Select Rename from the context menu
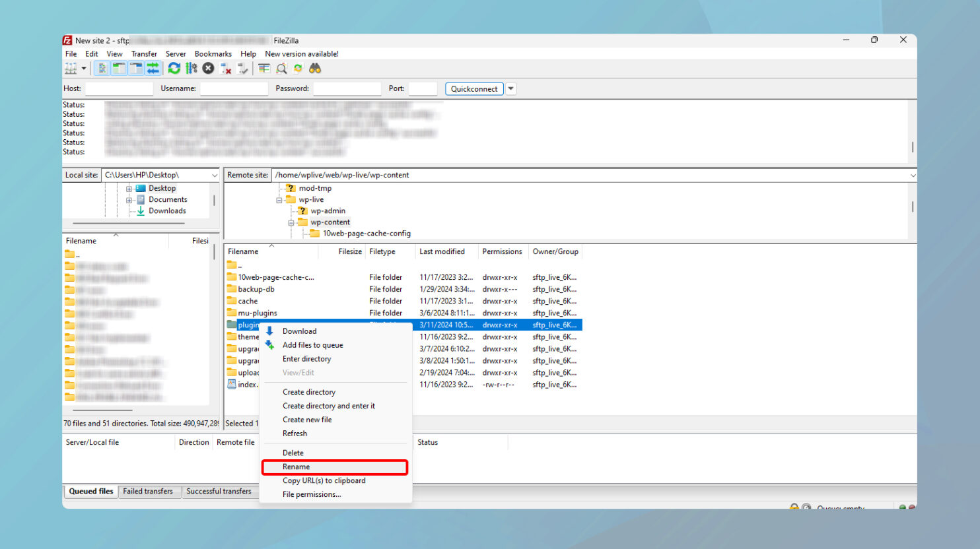 296,467
